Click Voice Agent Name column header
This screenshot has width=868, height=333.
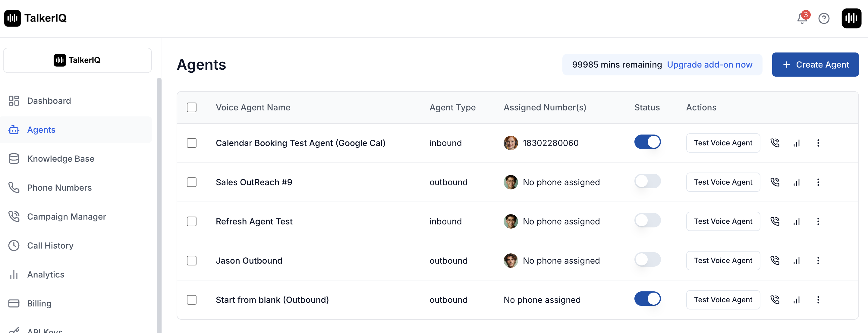click(253, 107)
